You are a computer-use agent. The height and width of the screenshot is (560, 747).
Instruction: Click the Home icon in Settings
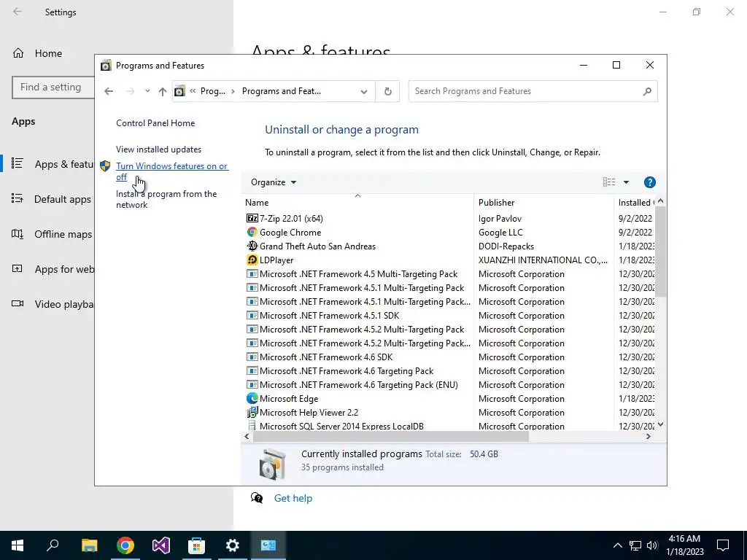tap(18, 53)
